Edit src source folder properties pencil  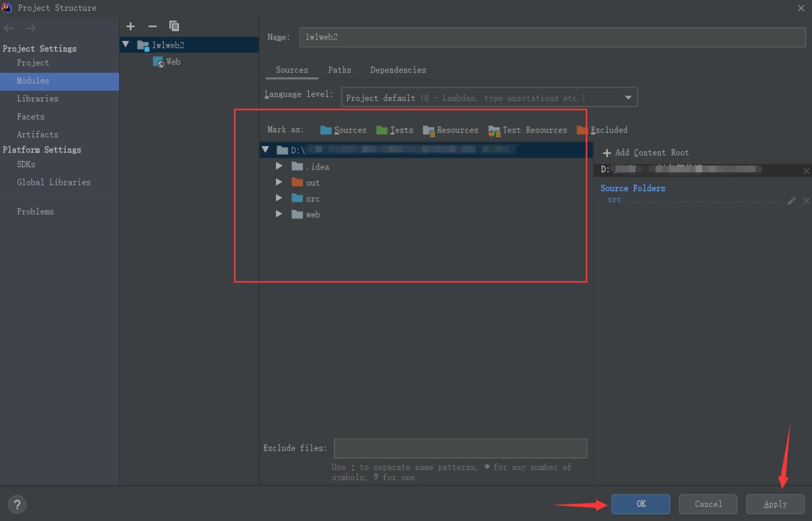[x=792, y=201]
